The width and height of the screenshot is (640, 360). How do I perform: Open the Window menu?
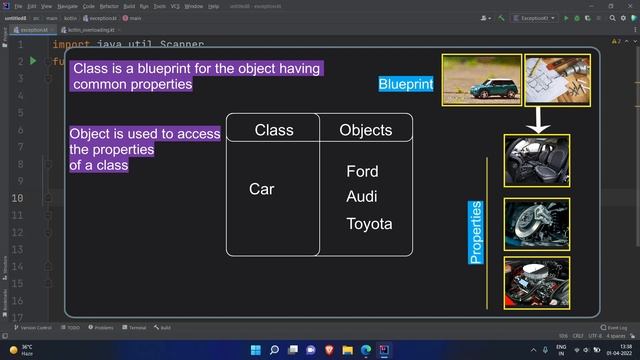(x=193, y=6)
